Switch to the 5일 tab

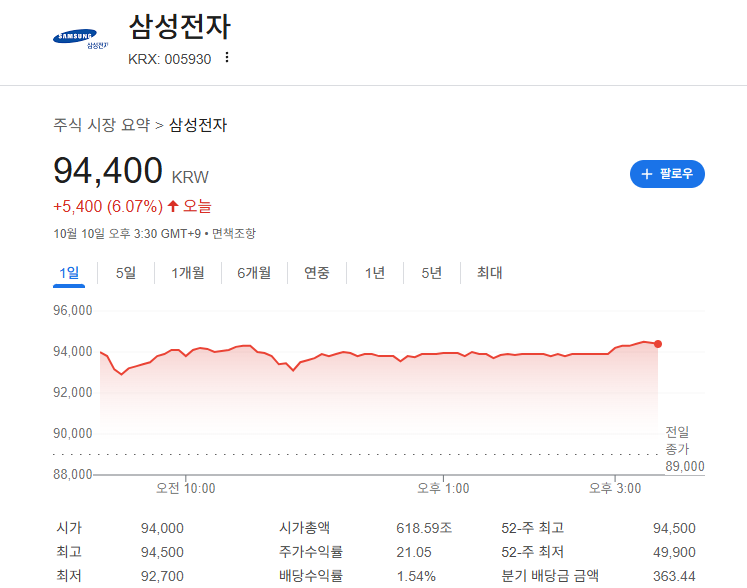tap(126, 273)
